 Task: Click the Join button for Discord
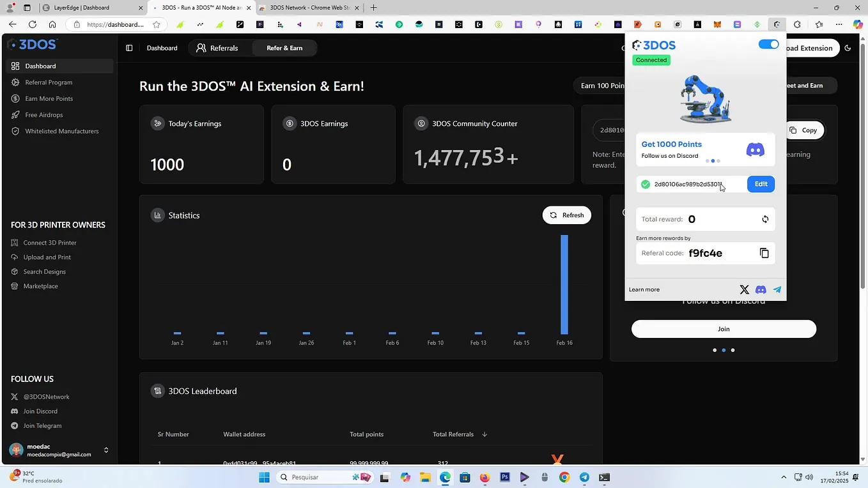coord(724,329)
